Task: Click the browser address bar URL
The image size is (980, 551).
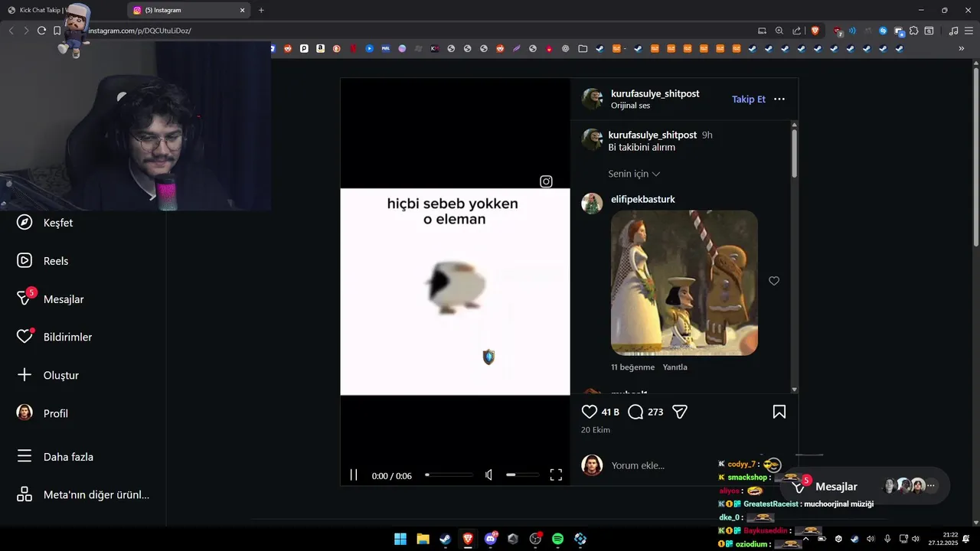Action: click(139, 31)
